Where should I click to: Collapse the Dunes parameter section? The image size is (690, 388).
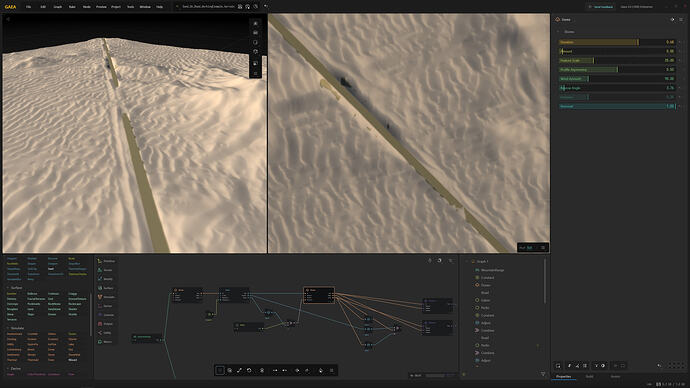pos(558,32)
